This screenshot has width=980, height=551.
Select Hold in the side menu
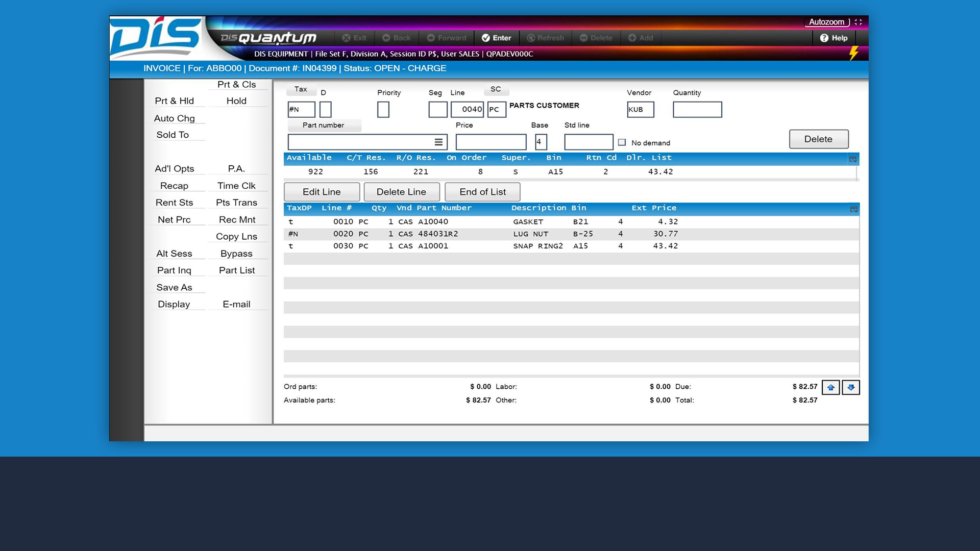(237, 101)
